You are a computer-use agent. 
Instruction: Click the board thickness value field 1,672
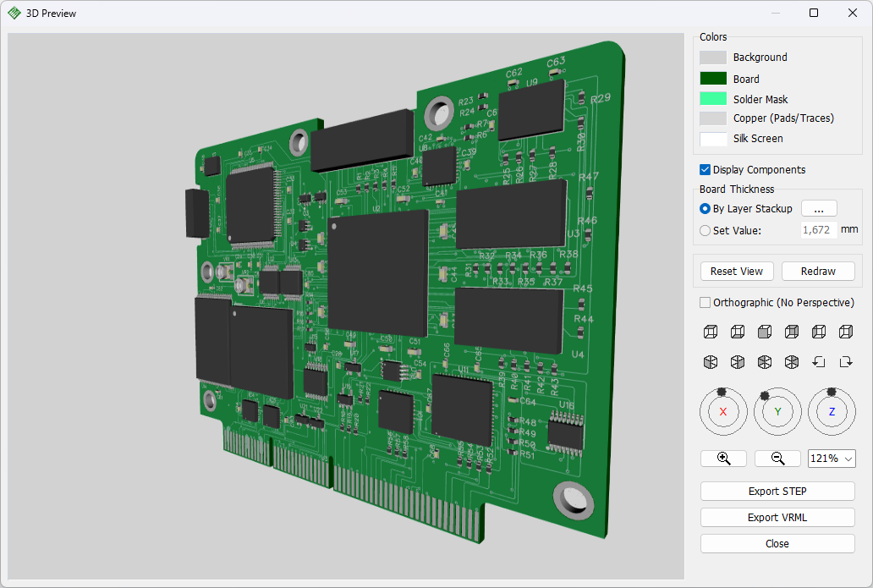(819, 230)
